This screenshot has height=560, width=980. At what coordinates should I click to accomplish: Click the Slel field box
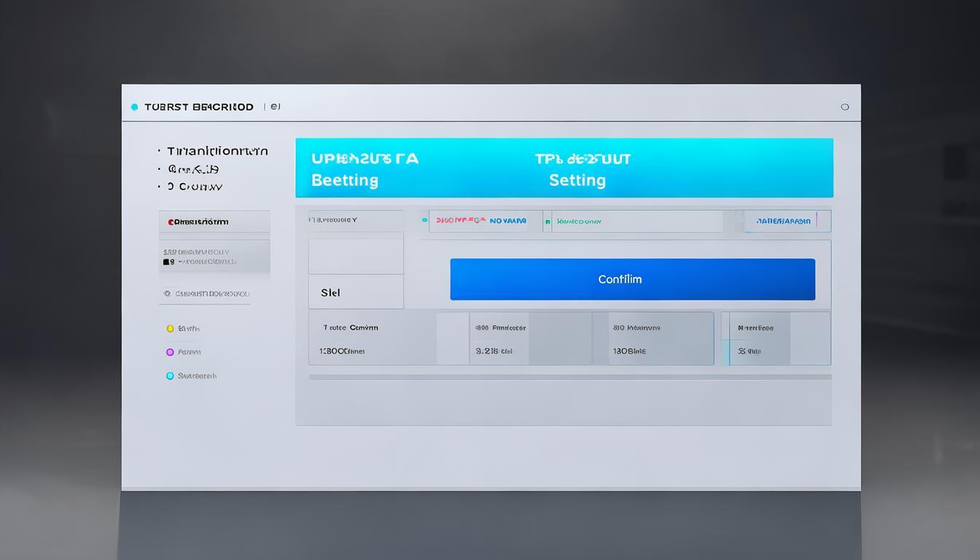tap(356, 292)
